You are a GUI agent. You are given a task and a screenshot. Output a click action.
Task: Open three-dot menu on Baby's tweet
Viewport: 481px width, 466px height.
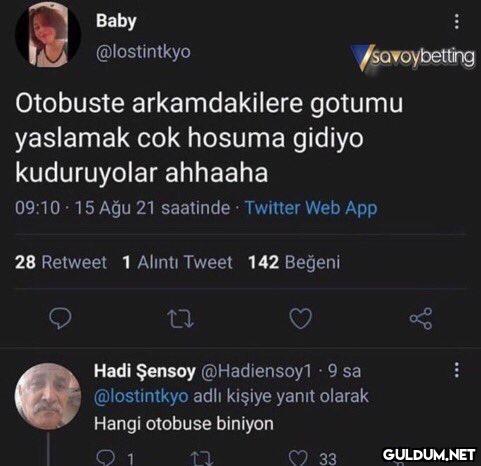457,22
